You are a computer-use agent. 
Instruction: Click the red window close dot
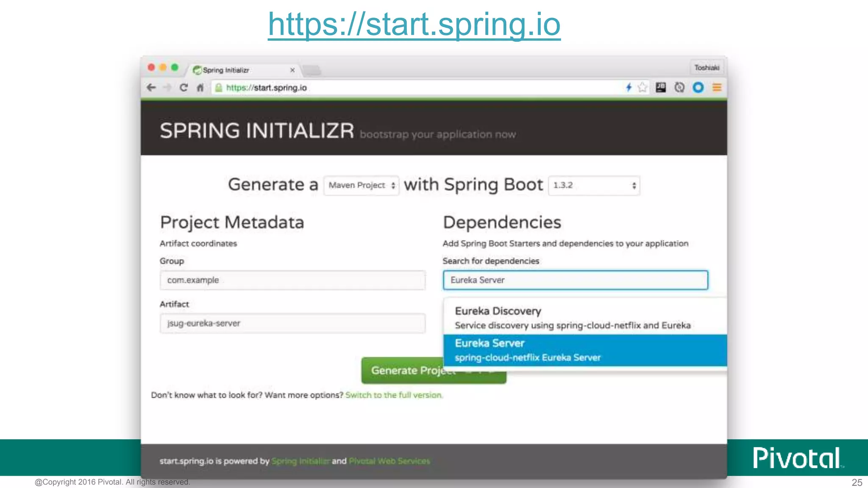(151, 67)
